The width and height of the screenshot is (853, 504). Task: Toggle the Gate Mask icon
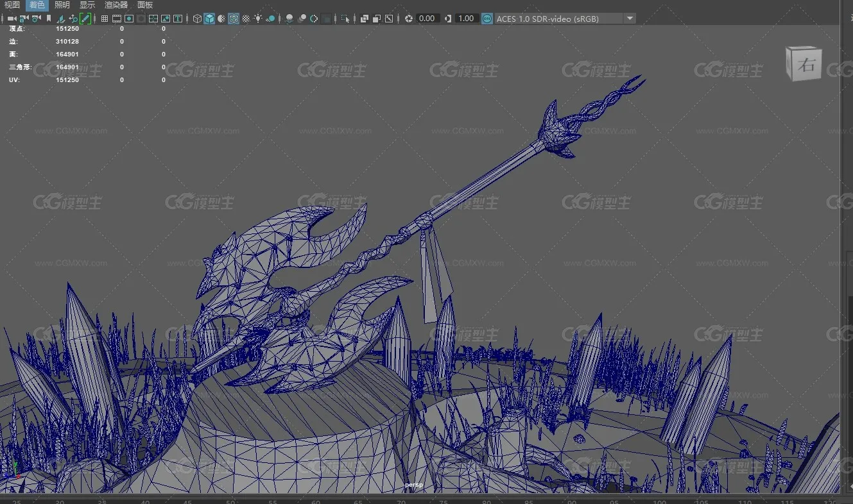click(x=141, y=19)
